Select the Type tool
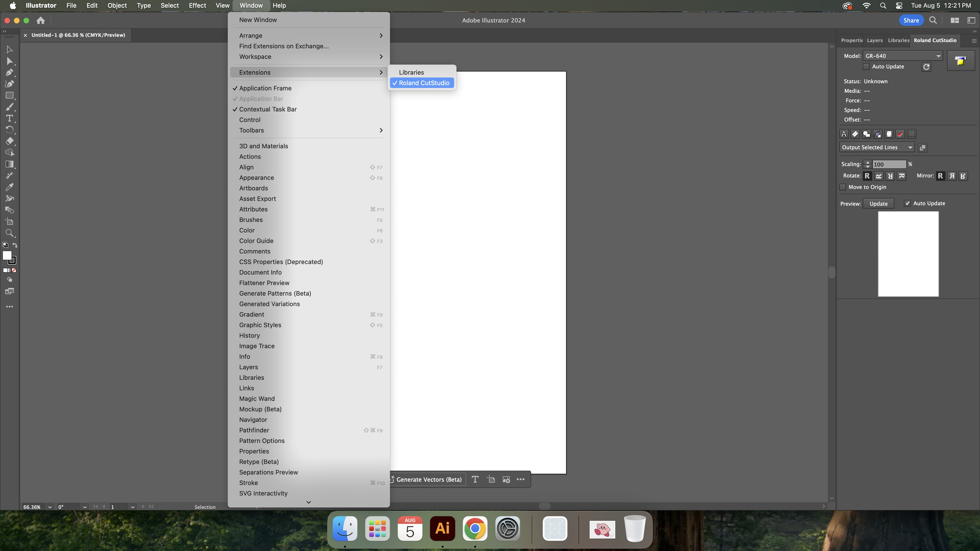980x551 pixels. (10, 118)
